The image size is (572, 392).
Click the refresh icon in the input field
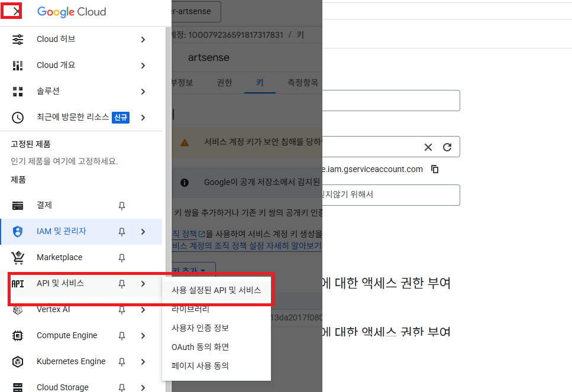pyautogui.click(x=447, y=147)
